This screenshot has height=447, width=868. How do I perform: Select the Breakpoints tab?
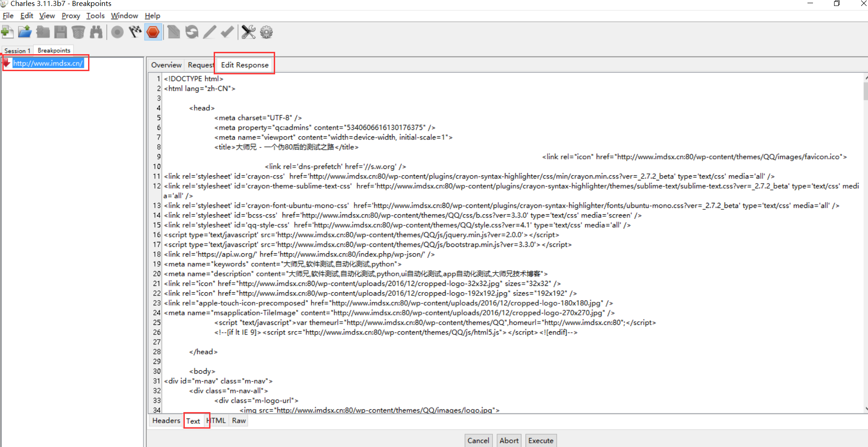[x=54, y=50]
